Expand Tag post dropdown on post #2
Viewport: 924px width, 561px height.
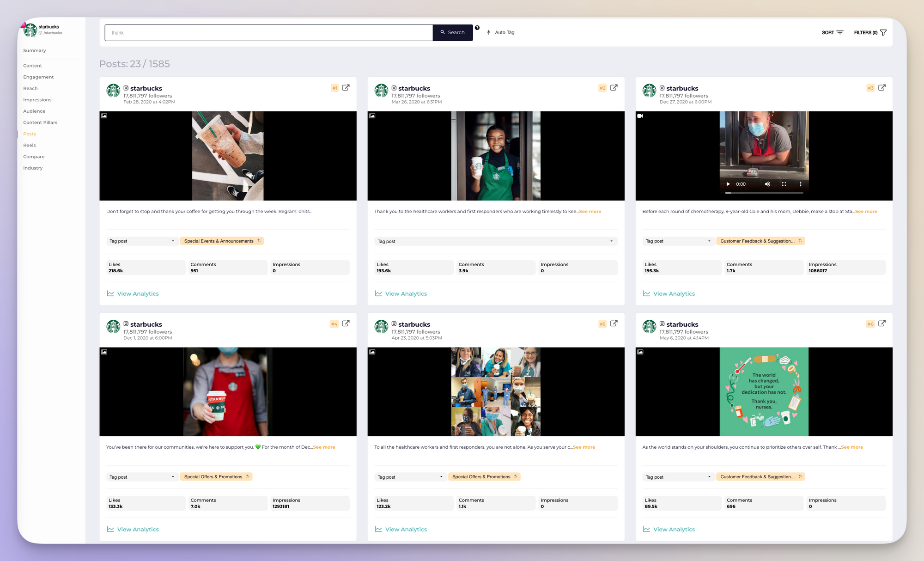click(496, 241)
